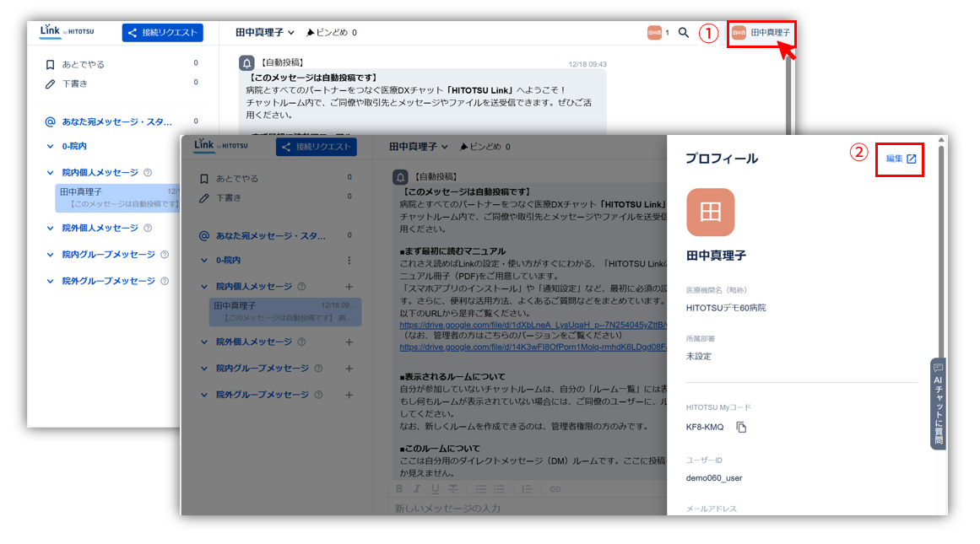Open the three-dot menu beside 0-院内

click(348, 260)
